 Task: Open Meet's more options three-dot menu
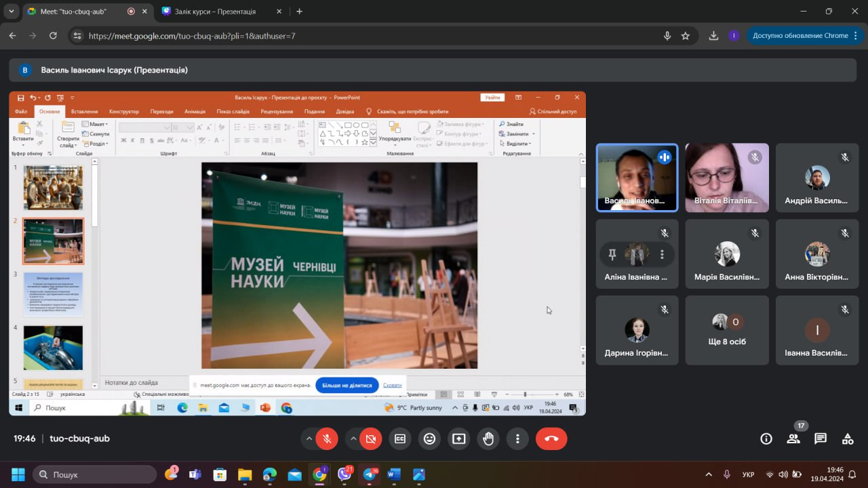pos(517,439)
